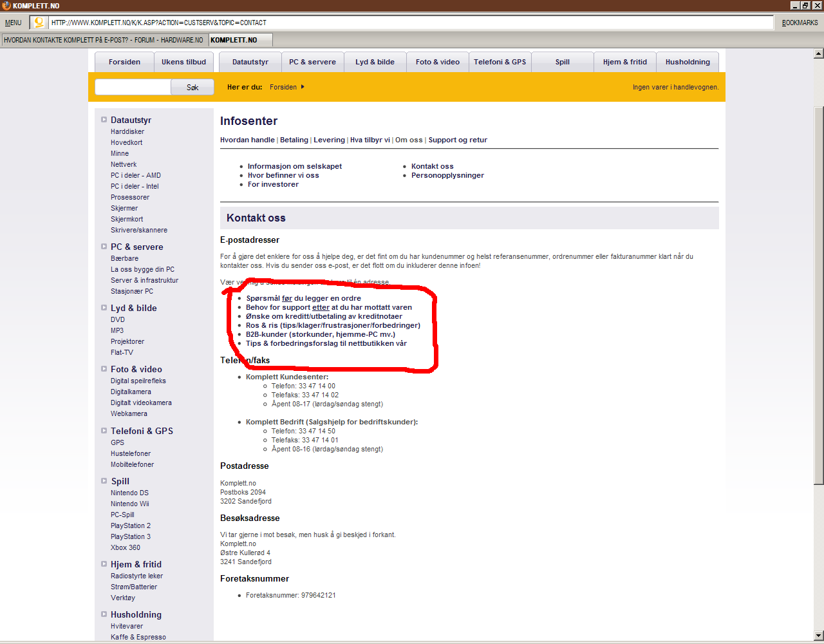
Task: Click the square icon next to Husholdning sidebar heading
Action: point(104,614)
